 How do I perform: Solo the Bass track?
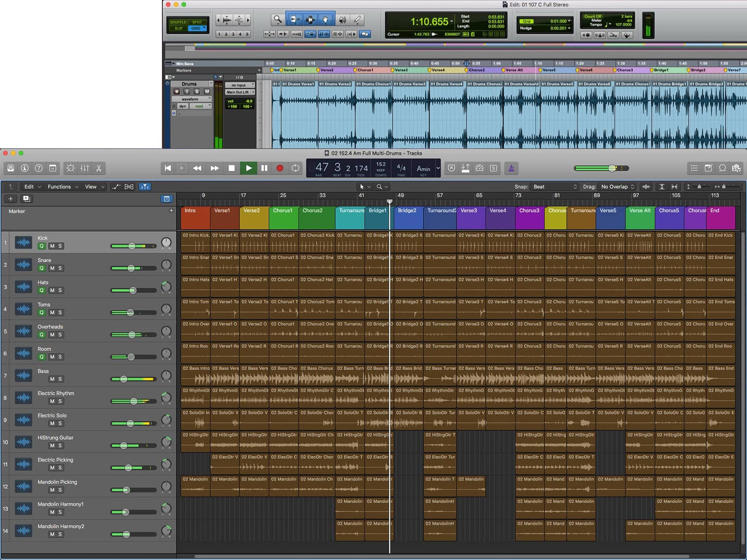[x=60, y=379]
